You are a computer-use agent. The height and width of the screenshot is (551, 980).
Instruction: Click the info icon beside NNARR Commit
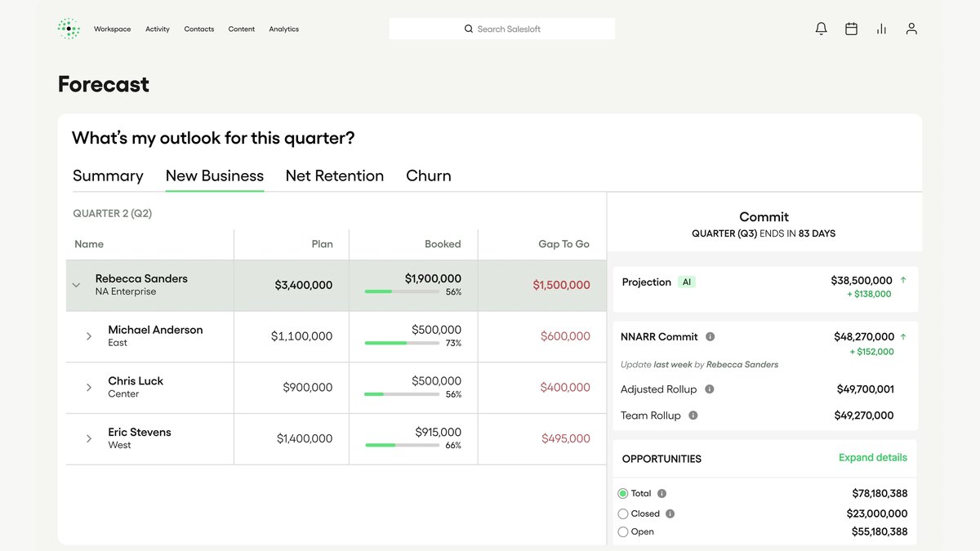tap(710, 336)
